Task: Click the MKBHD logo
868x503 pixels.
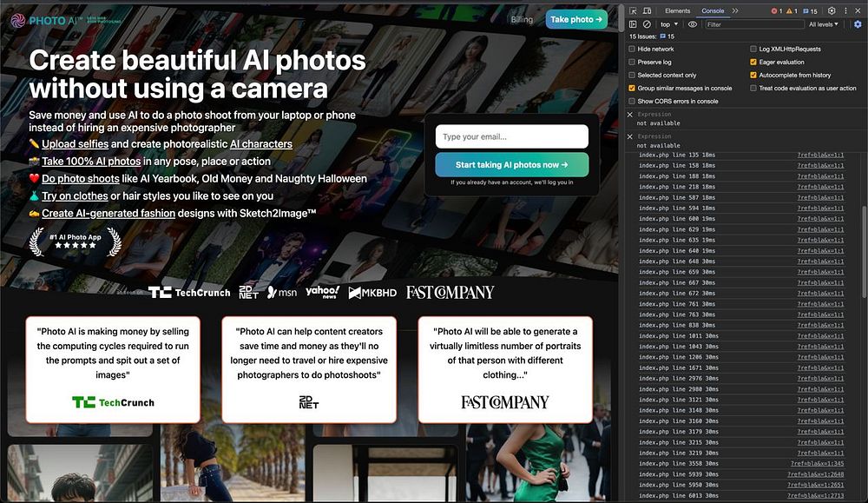Action: pos(372,293)
